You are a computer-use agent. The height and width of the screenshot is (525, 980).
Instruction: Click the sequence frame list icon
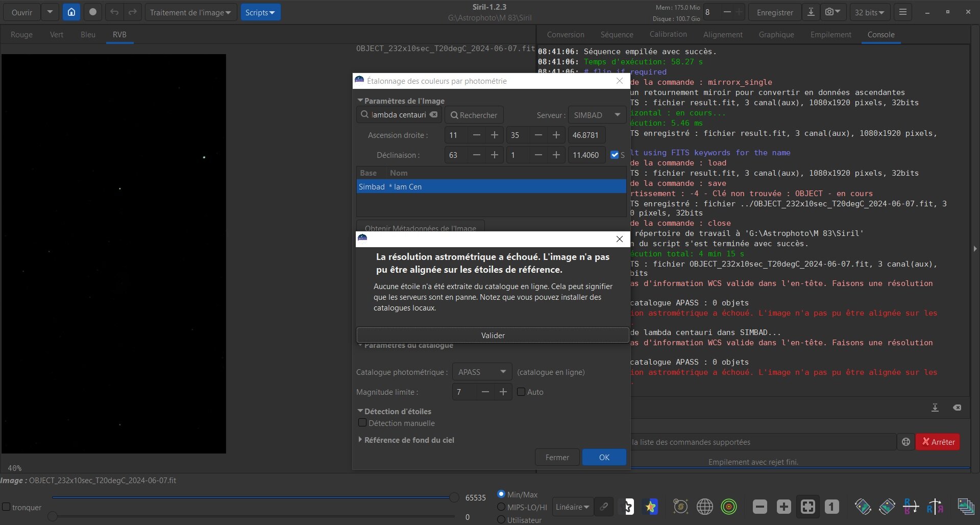966,507
